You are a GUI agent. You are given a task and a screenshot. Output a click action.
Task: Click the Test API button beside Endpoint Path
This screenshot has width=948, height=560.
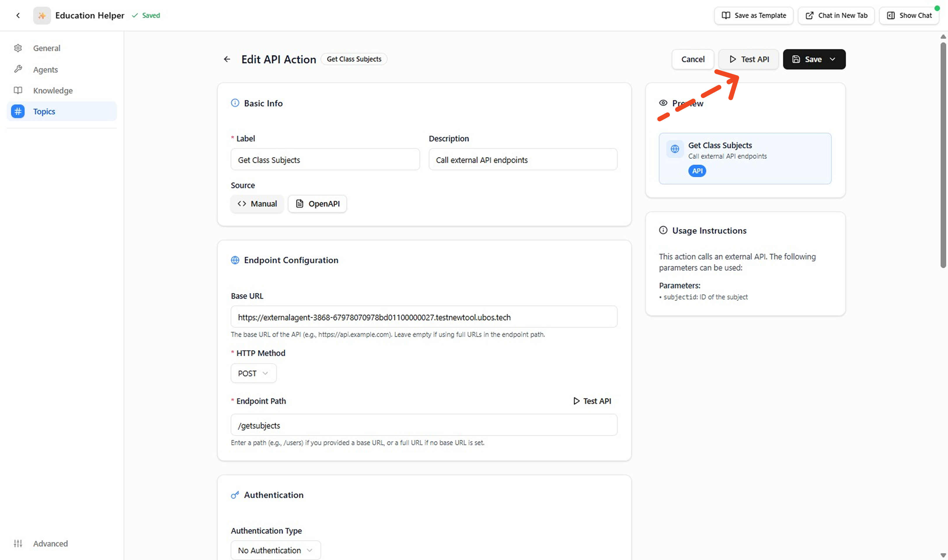(x=592, y=401)
